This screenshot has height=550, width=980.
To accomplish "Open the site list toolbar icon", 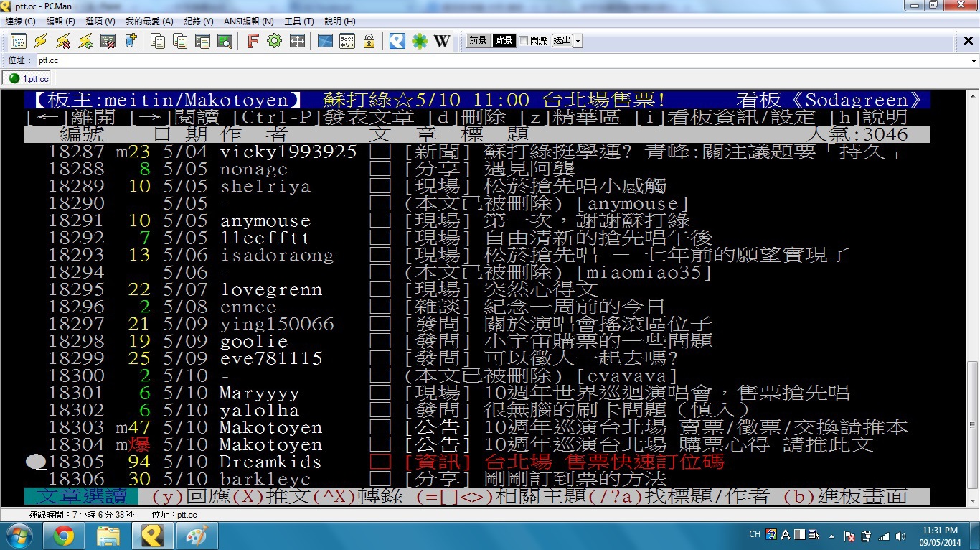I will click(x=18, y=41).
